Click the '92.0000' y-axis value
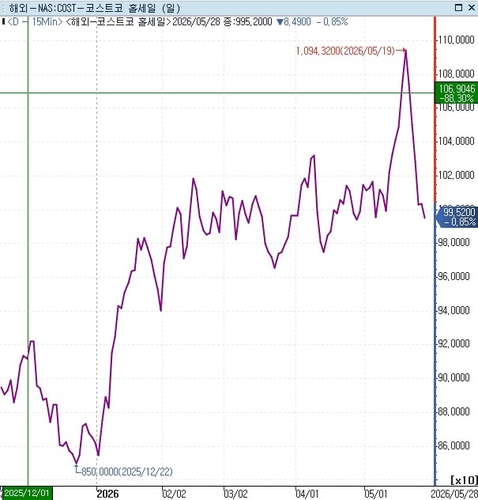This screenshot has width=478, height=500. (x=454, y=344)
